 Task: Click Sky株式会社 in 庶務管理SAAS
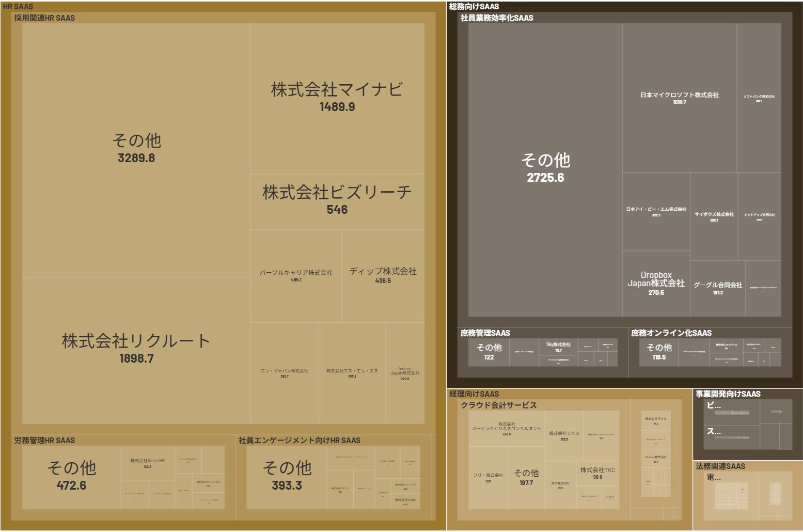pyautogui.click(x=558, y=345)
